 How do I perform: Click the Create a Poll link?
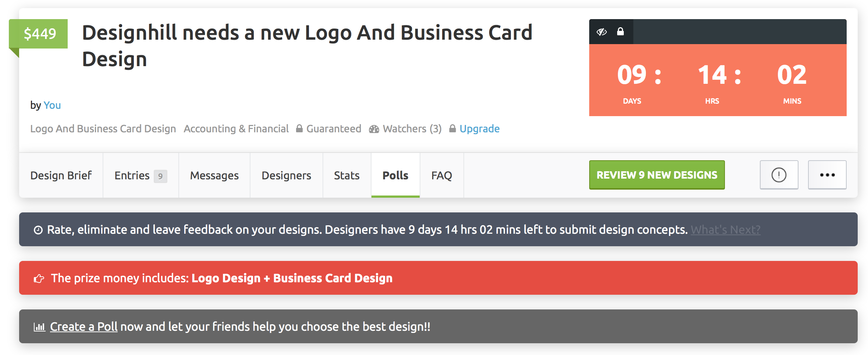(84, 327)
